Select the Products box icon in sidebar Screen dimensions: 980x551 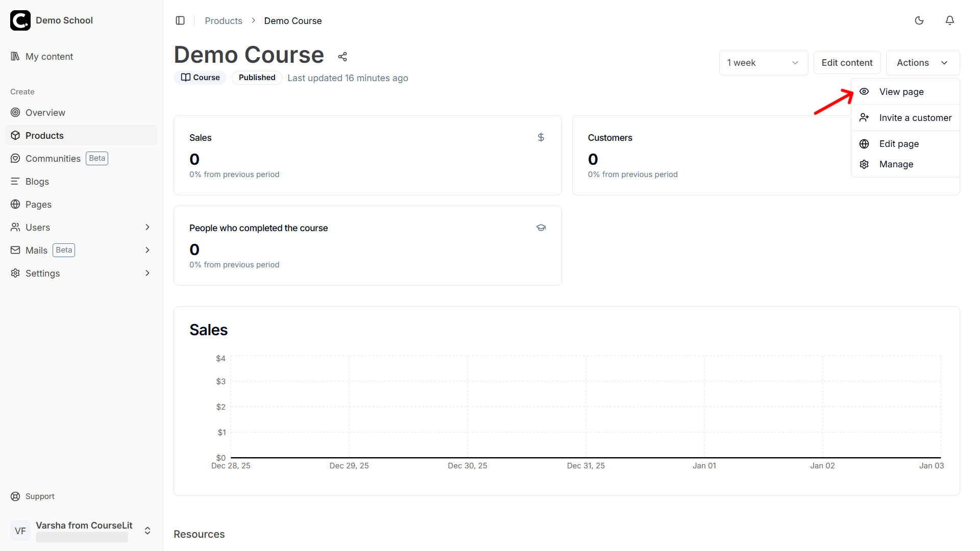[x=15, y=135]
